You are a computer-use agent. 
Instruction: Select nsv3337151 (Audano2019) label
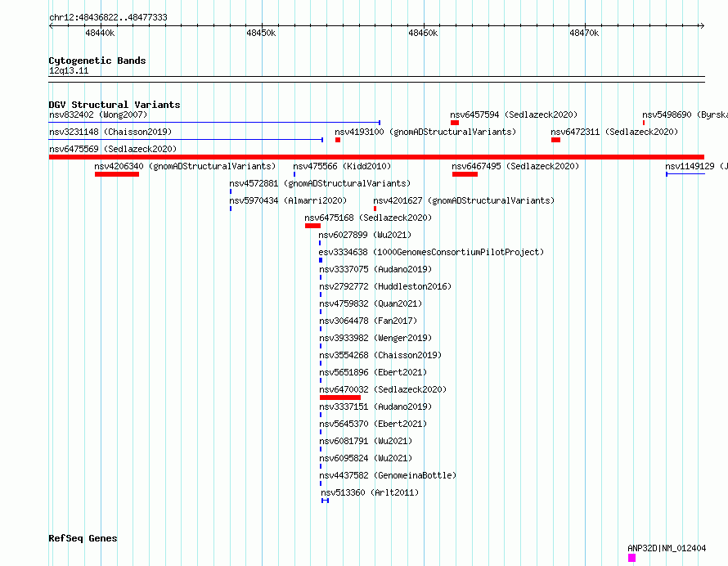(x=375, y=407)
